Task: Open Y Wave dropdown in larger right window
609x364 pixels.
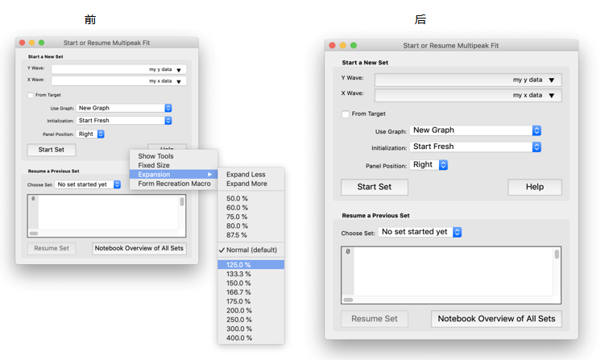Action: pyautogui.click(x=467, y=80)
